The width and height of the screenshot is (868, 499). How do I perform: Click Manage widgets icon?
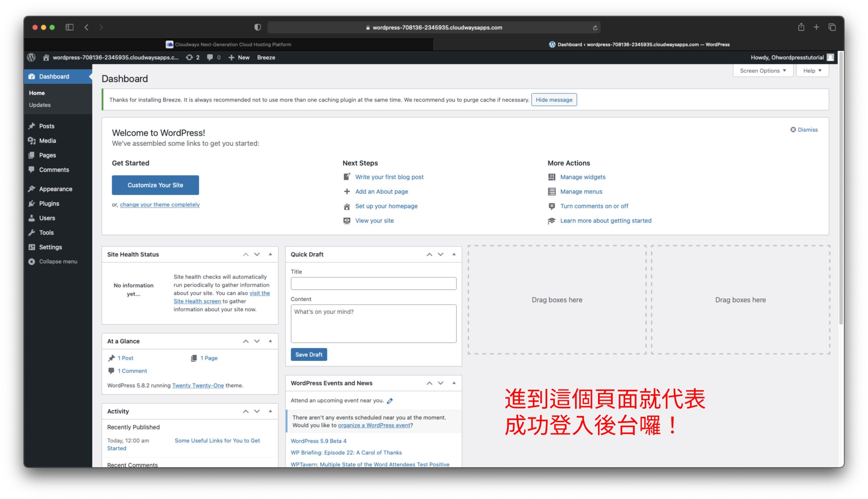552,177
